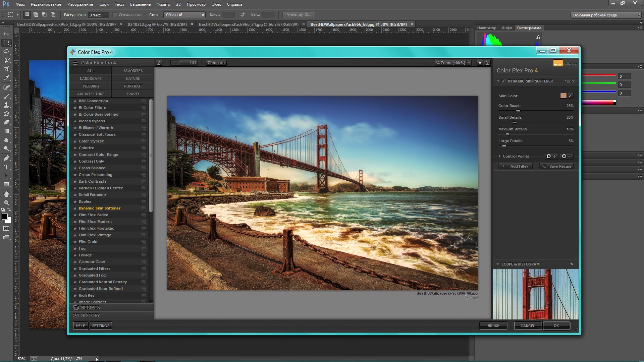Click the Eyedropper tool in toolbar
The width and height of the screenshot is (644, 362).
pyautogui.click(x=6, y=78)
